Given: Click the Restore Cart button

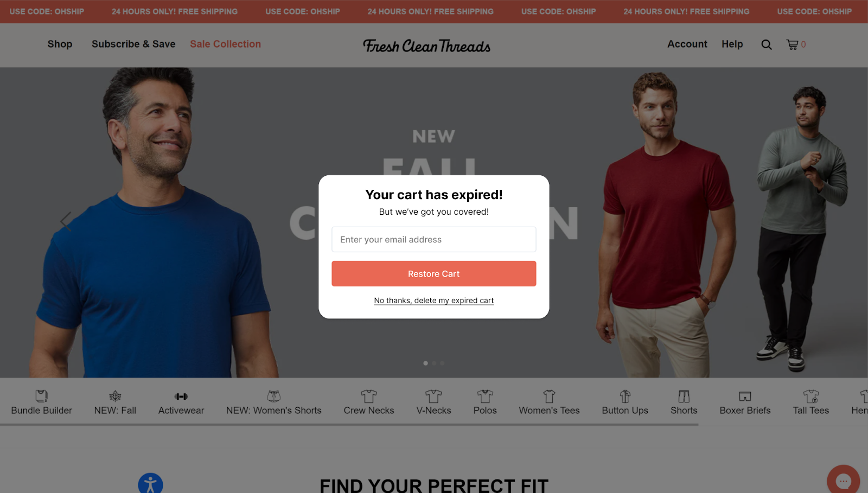Looking at the screenshot, I should coord(434,274).
